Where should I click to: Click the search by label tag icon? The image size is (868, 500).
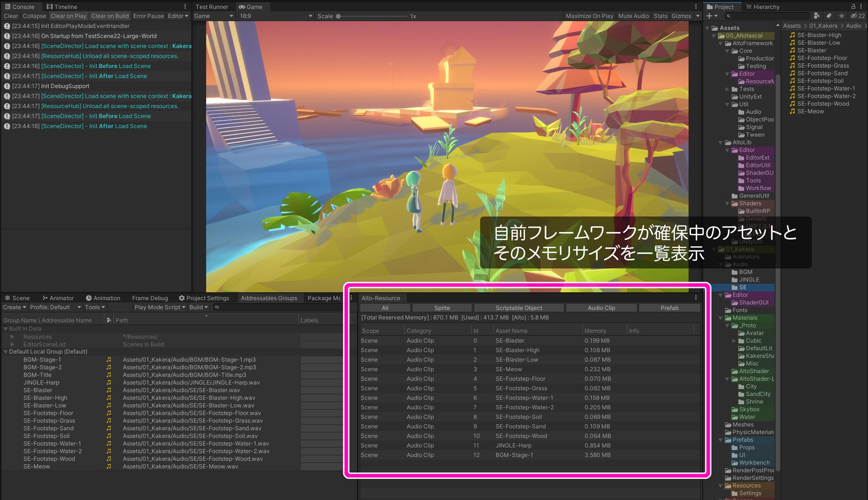(829, 16)
